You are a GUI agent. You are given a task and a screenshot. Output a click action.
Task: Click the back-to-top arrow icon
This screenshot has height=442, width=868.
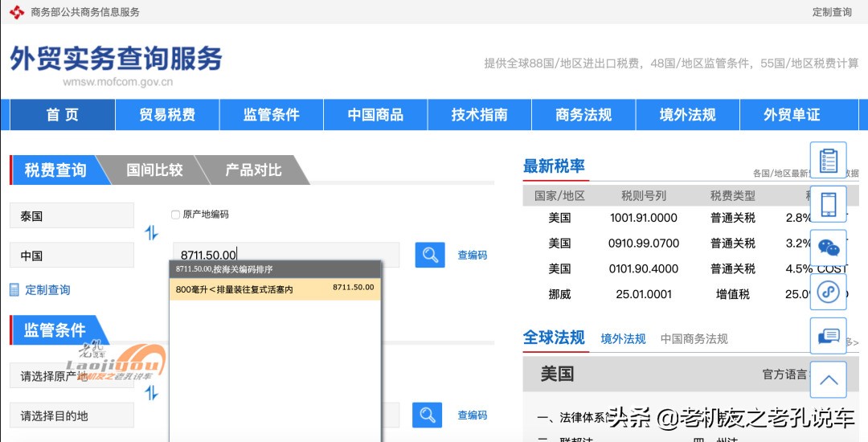(828, 379)
